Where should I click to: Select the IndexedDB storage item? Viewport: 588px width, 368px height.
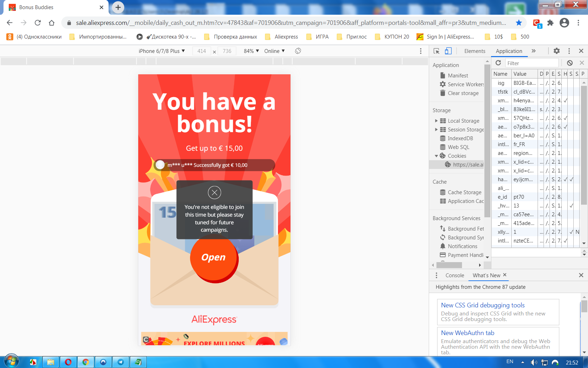[456, 138]
